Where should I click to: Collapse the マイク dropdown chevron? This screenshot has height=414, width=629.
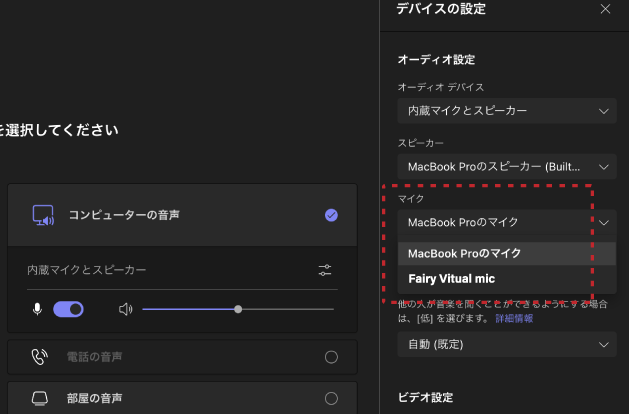pyautogui.click(x=603, y=222)
